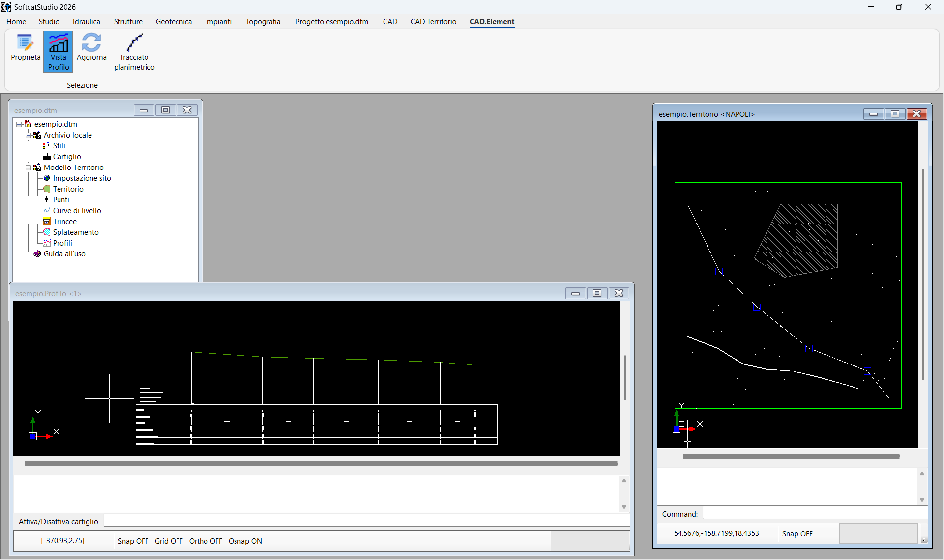The width and height of the screenshot is (944, 560).
Task: Click the Command input field in Territorio window
Action: [x=815, y=514]
